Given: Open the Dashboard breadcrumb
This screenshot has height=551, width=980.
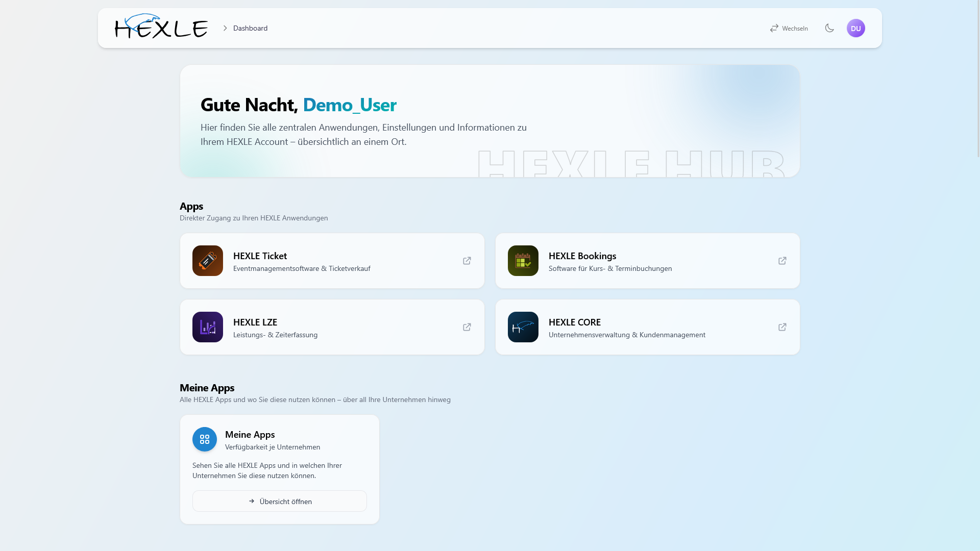Looking at the screenshot, I should (250, 28).
